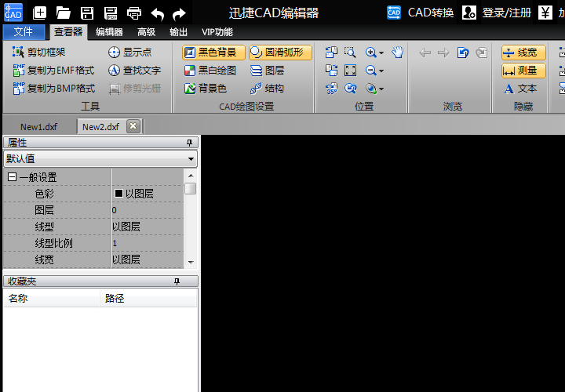Viewport: 565px width, 392px height.
Task: Click zoom-out magnifier icon
Action: [x=370, y=71]
